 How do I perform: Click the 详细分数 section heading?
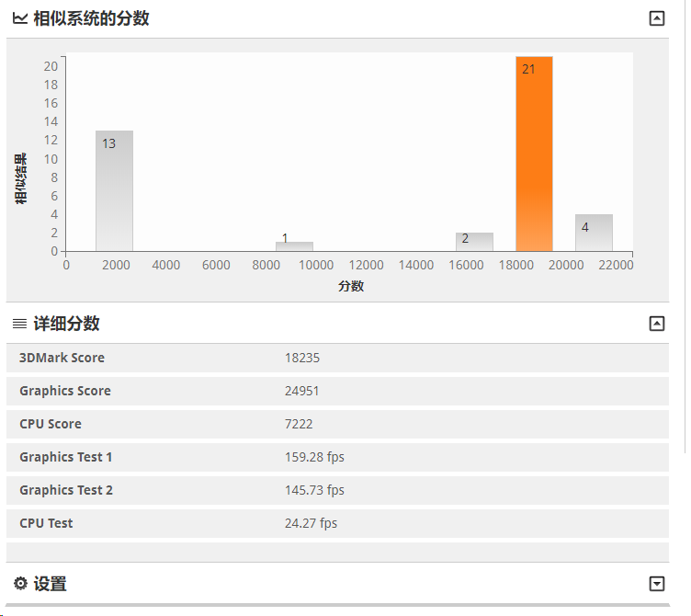[66, 324]
